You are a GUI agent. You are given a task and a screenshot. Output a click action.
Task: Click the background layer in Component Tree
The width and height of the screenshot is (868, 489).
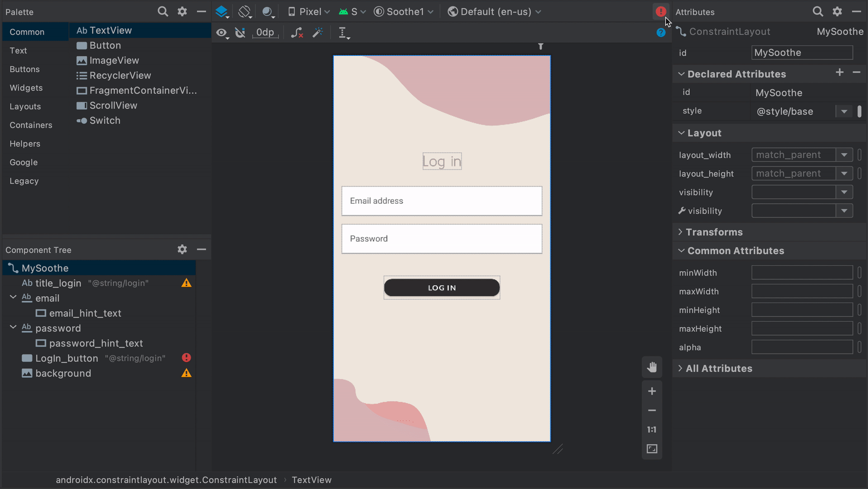tap(63, 373)
